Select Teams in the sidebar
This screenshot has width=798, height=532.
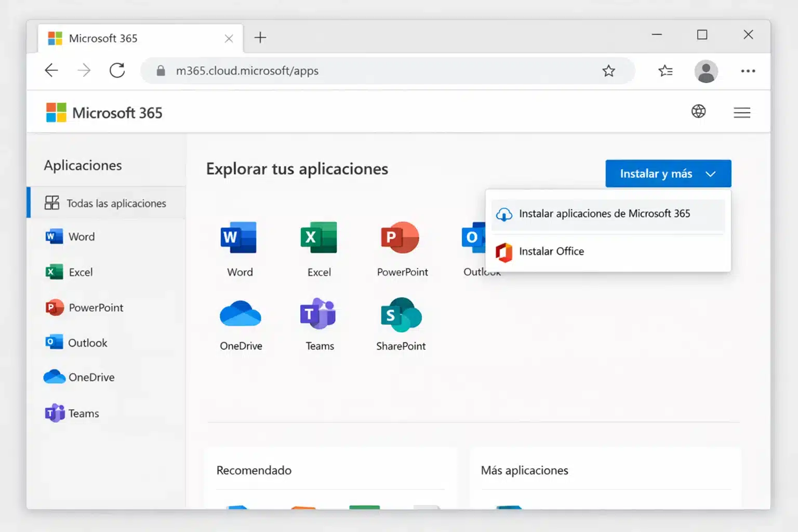click(x=83, y=413)
